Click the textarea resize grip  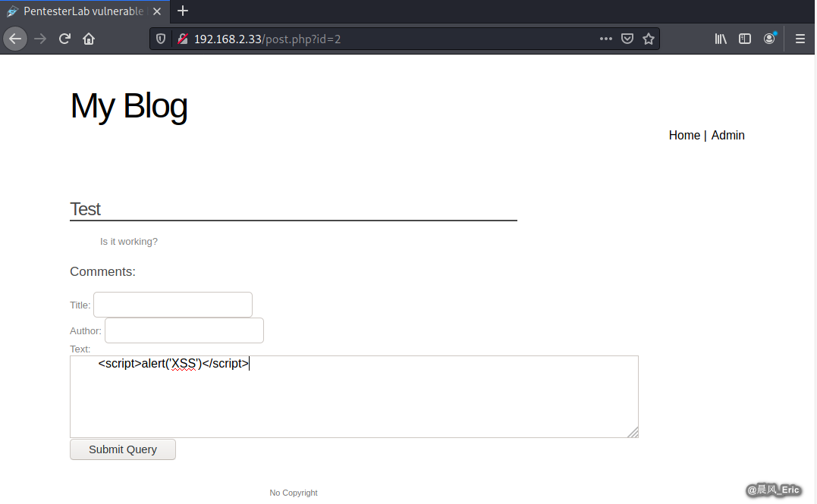[633, 432]
